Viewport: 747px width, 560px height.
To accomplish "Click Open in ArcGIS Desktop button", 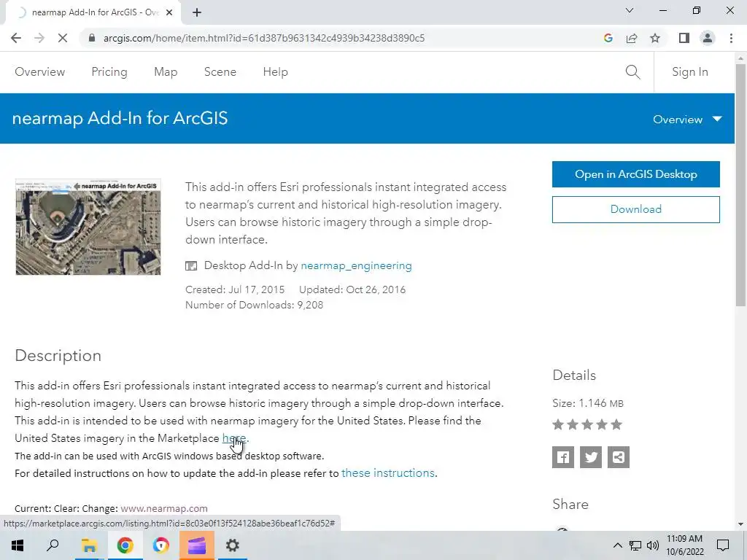I will click(636, 174).
